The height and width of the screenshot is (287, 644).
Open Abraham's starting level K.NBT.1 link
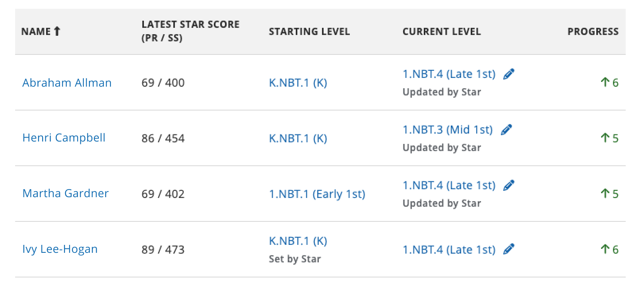(x=297, y=83)
